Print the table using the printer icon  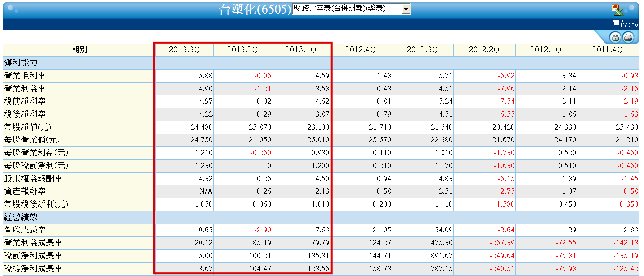pos(628,37)
